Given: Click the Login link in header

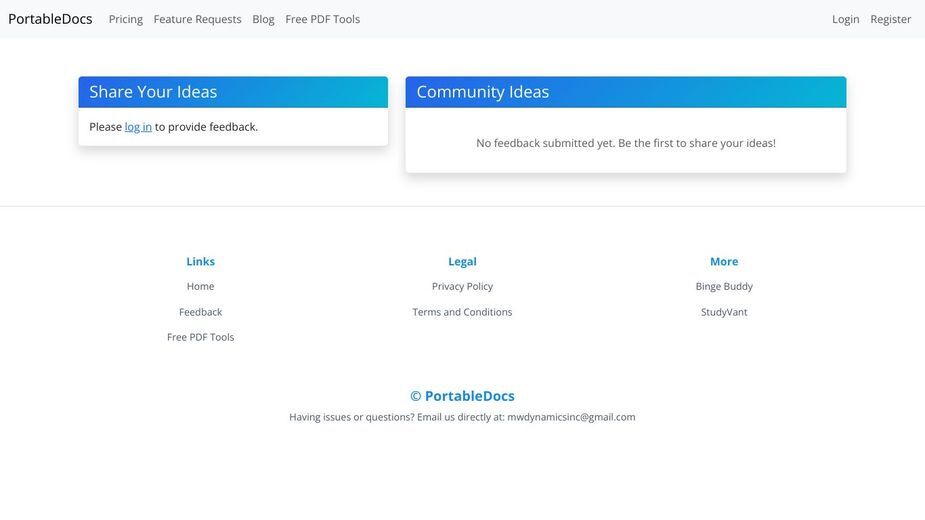Looking at the screenshot, I should click(845, 19).
